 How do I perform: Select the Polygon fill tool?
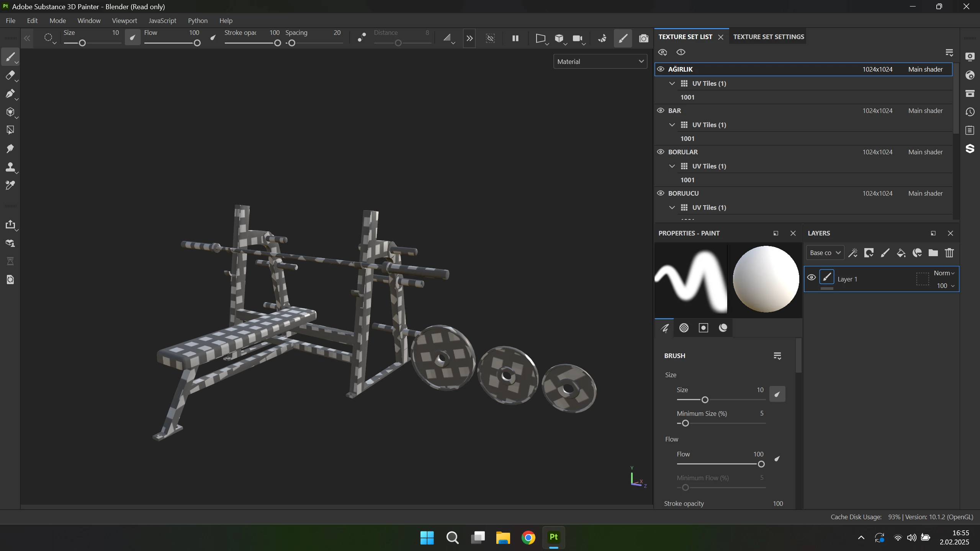tap(10, 131)
